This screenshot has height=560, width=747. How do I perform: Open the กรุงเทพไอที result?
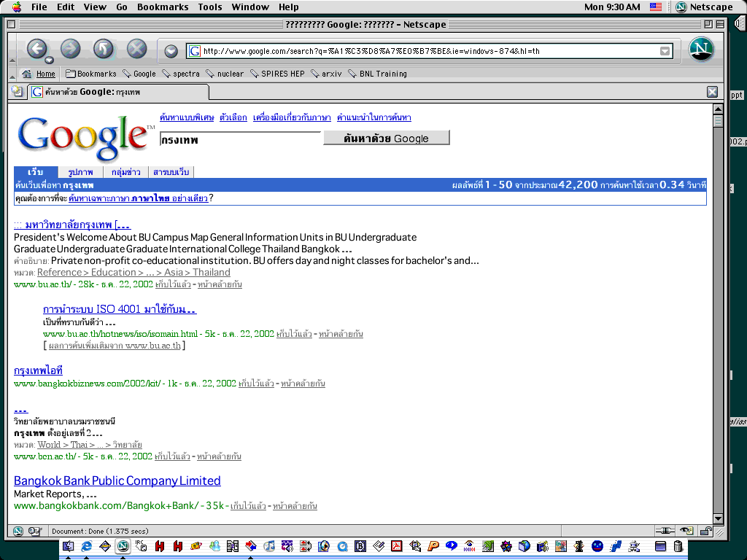(38, 370)
